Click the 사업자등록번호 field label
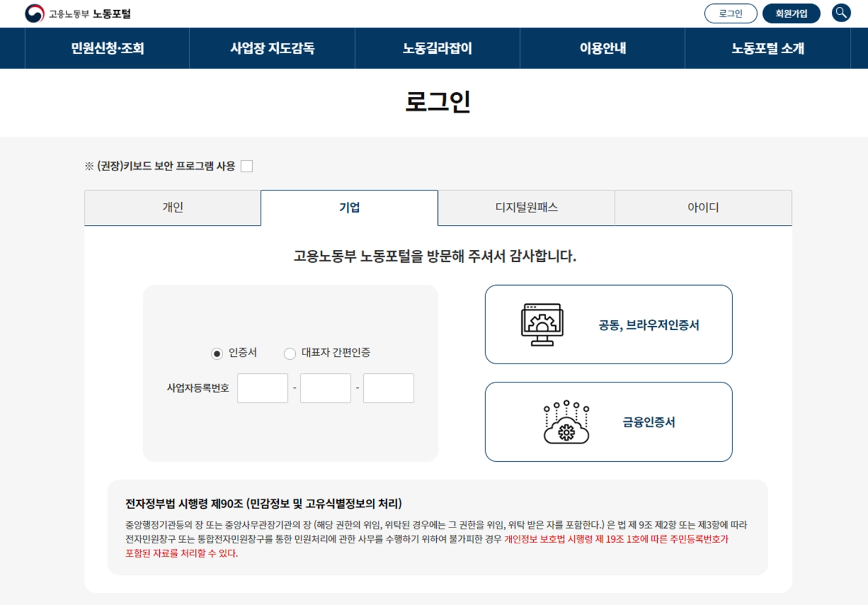The width and height of the screenshot is (868, 605). point(198,388)
